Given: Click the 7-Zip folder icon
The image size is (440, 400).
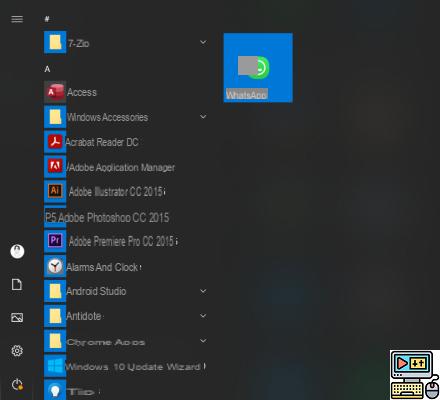Looking at the screenshot, I should (55, 42).
